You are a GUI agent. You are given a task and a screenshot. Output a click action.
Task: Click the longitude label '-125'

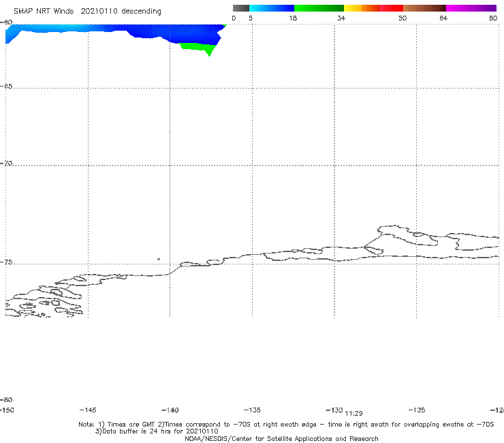point(417,410)
